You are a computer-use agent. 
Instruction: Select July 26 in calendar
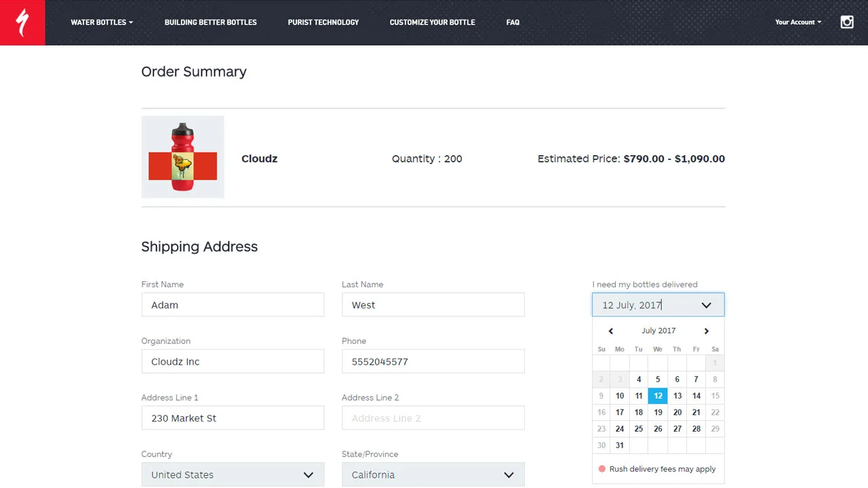(658, 429)
